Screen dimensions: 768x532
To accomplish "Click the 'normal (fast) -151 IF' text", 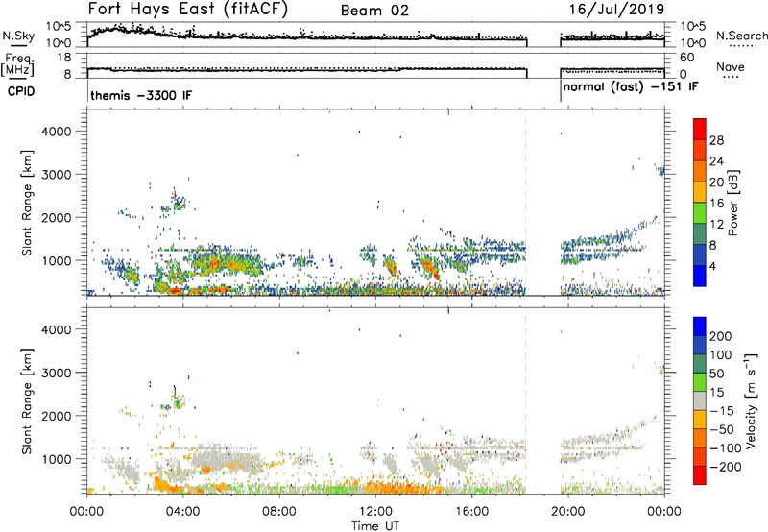I will (631, 87).
